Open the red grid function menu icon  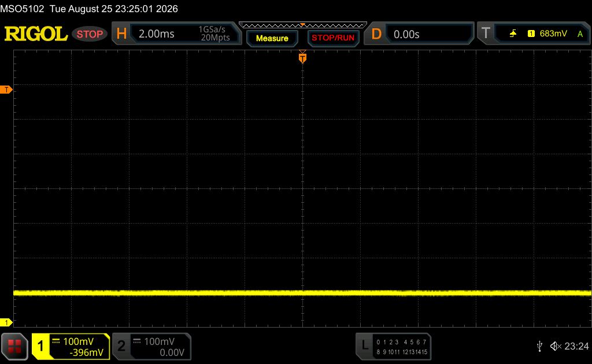coord(14,346)
